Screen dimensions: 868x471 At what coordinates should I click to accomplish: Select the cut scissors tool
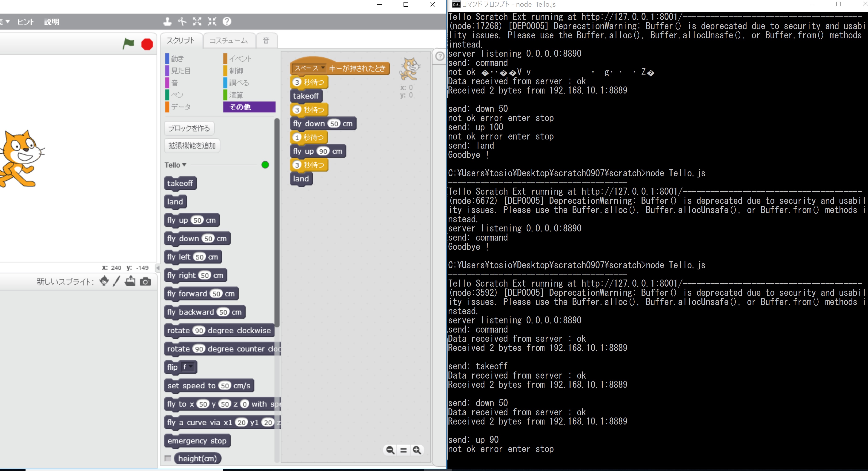(x=182, y=21)
